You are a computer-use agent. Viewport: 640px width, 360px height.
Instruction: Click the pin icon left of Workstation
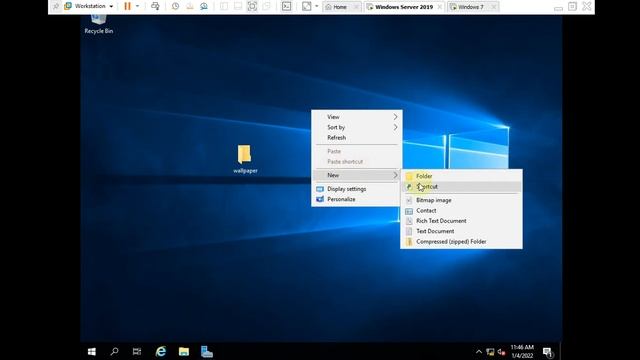click(x=56, y=6)
